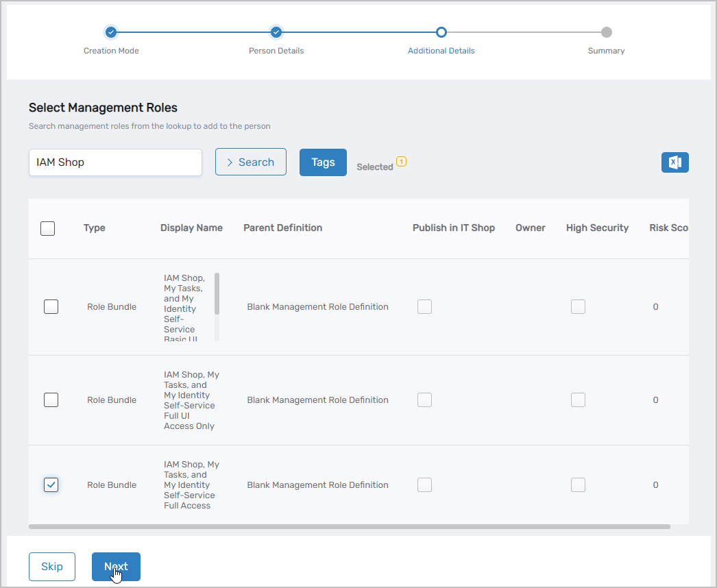The height and width of the screenshot is (588, 717).
Task: Select all roles with the header checkbox
Action: (47, 228)
